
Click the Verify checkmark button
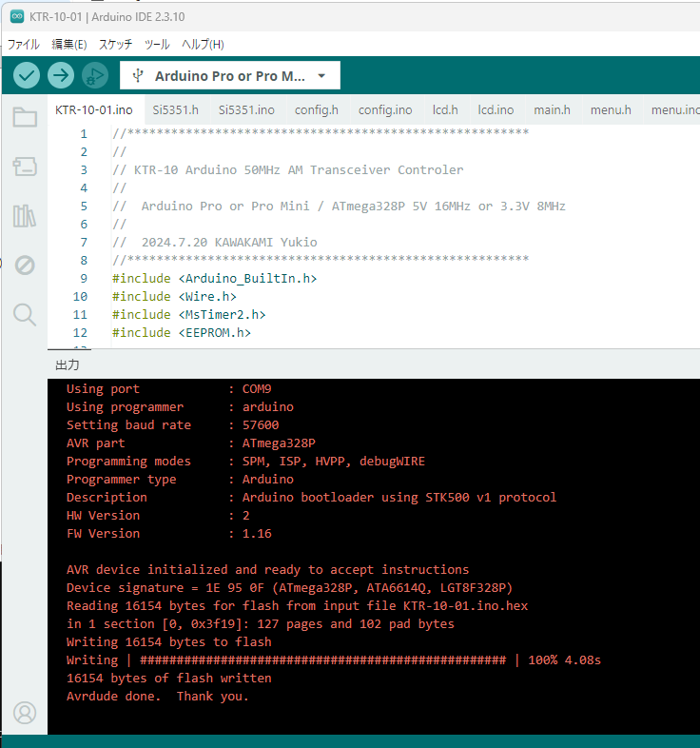[27, 75]
